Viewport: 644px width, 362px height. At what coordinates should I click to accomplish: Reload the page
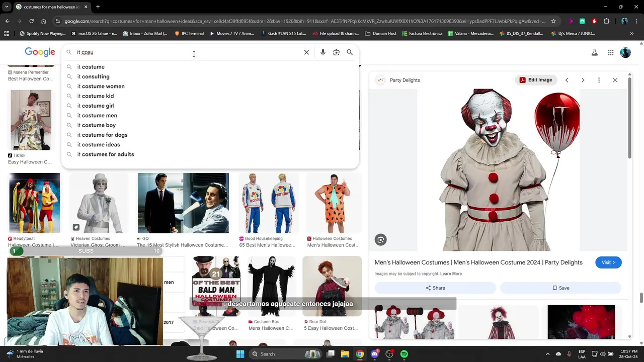pyautogui.click(x=31, y=21)
